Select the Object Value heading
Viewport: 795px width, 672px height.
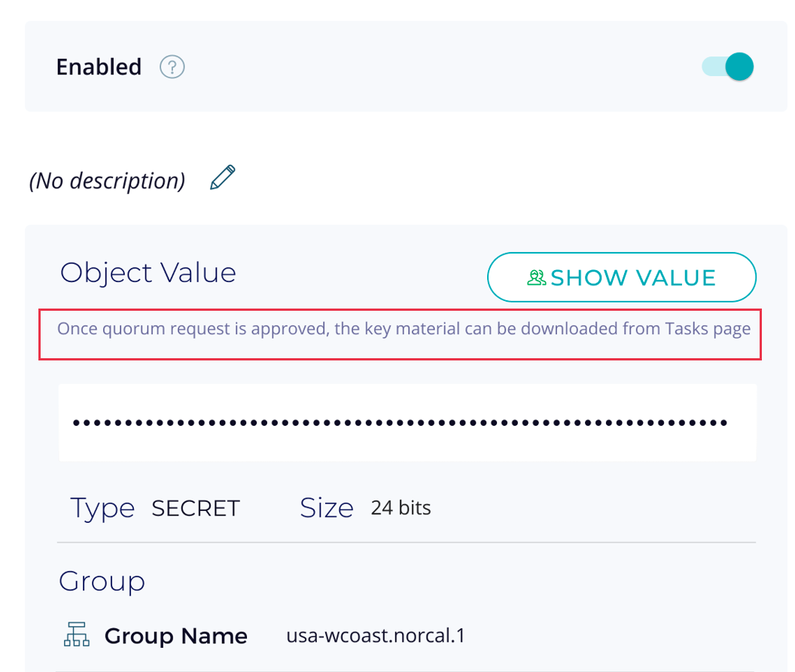coord(148,272)
